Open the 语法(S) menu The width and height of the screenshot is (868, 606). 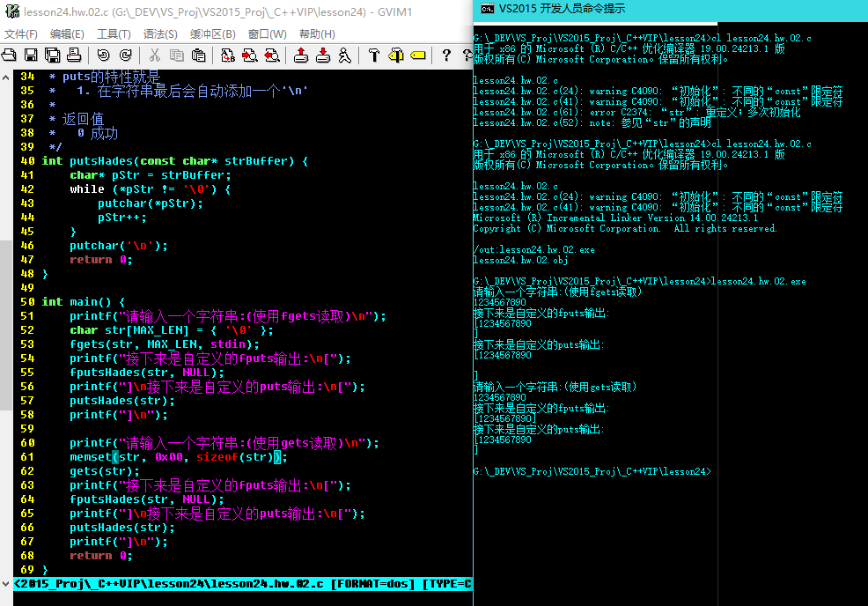[160, 34]
